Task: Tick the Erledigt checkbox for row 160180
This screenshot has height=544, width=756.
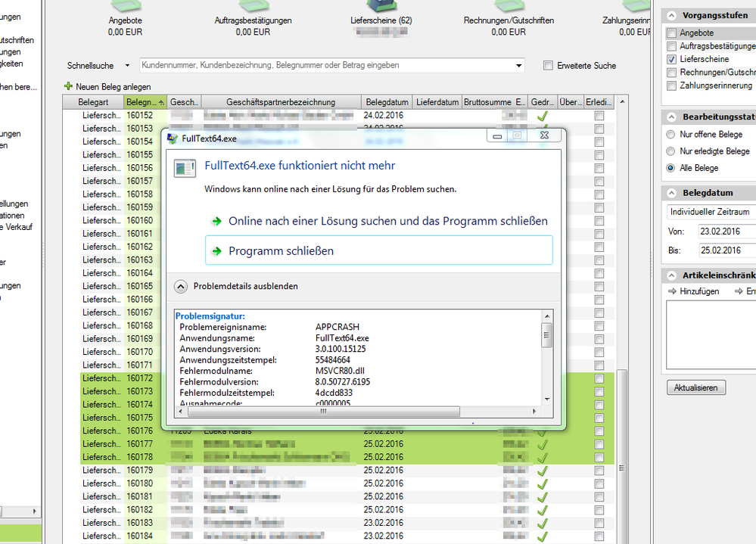Action: (599, 483)
